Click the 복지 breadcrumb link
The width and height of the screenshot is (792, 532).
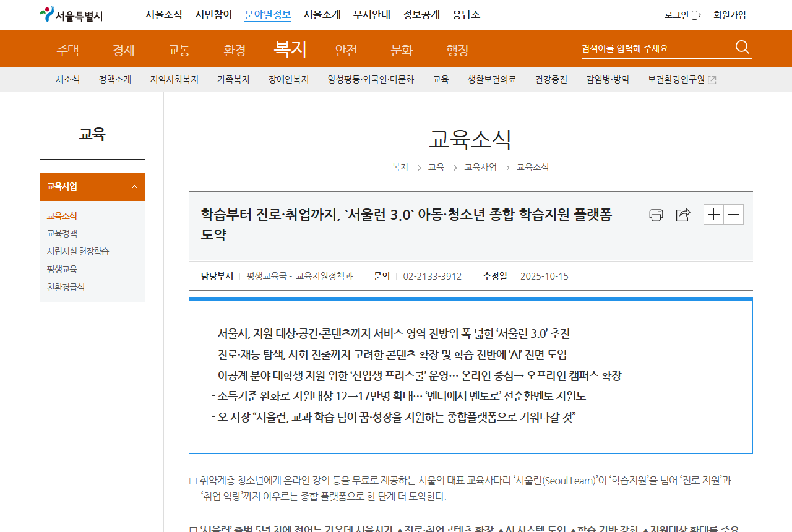[x=400, y=168]
